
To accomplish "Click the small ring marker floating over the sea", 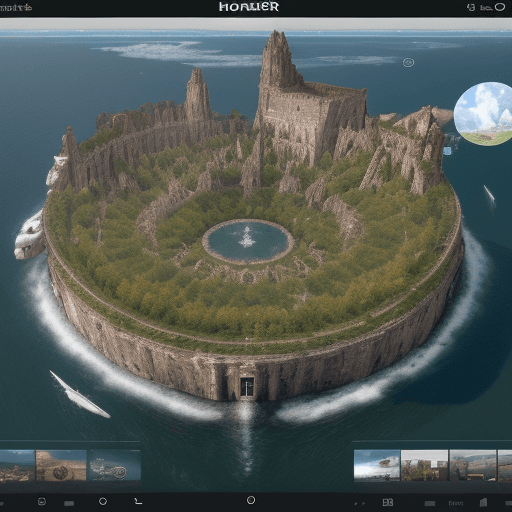I will [x=408, y=62].
